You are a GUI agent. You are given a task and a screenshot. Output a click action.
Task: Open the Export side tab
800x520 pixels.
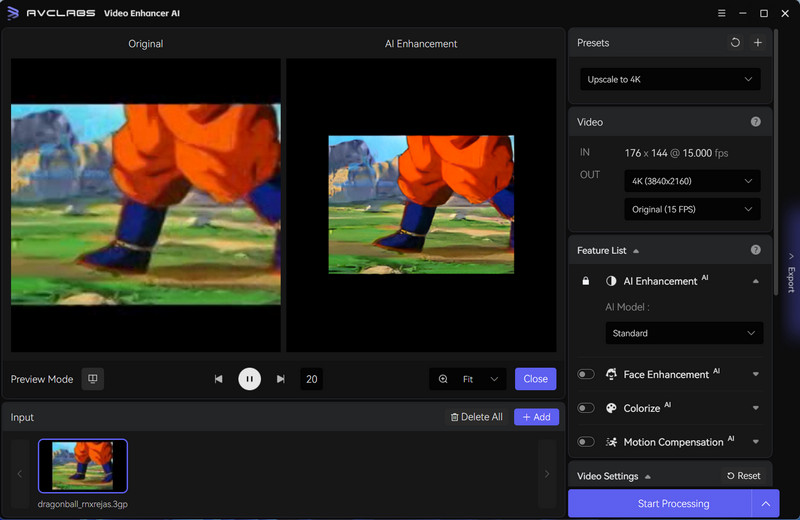point(790,272)
